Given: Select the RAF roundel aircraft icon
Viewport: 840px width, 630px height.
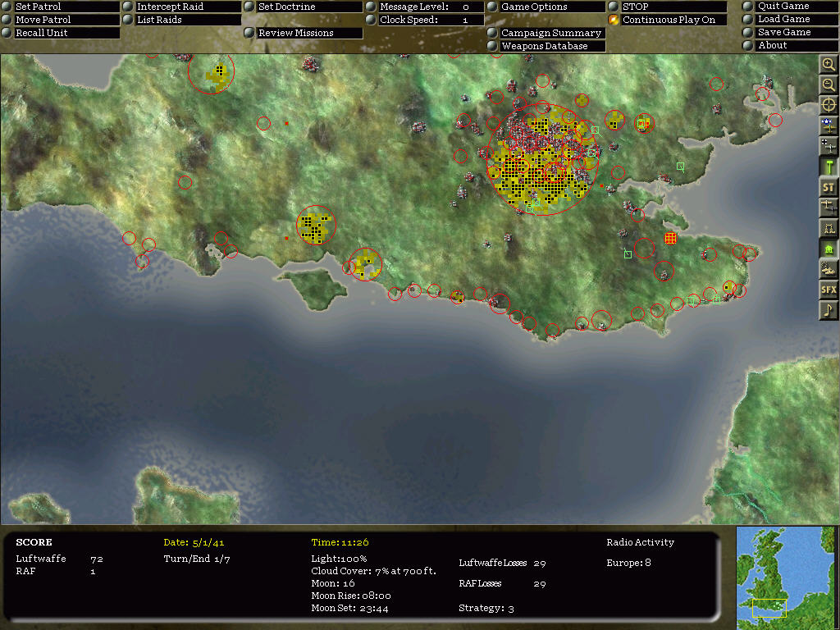Looking at the screenshot, I should coord(829,126).
